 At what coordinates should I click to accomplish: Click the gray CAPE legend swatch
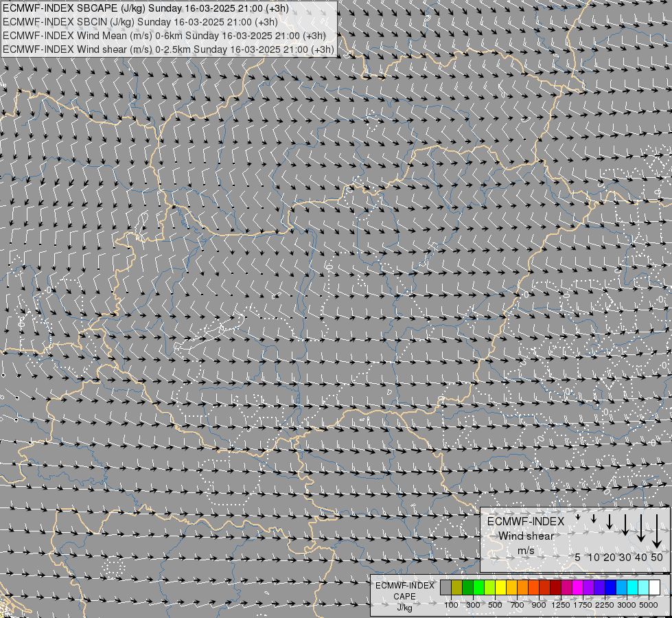pyautogui.click(x=445, y=587)
